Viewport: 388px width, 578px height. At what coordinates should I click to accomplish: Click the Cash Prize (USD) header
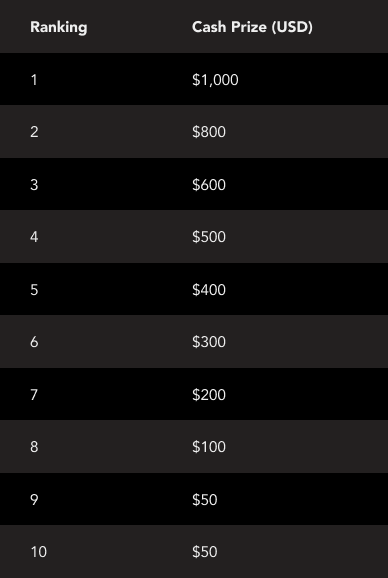pos(252,27)
